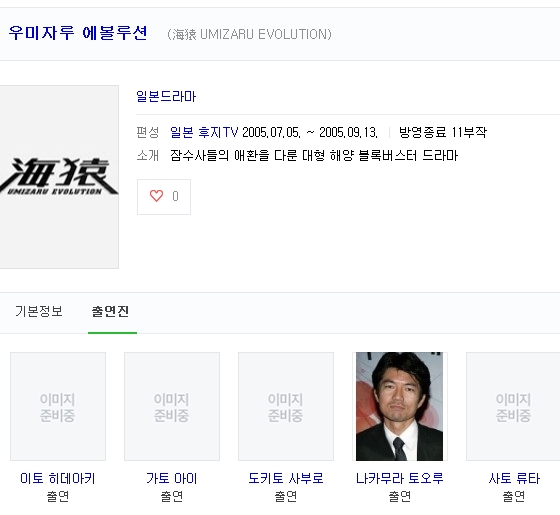Click the 일본드라마 category link
The height and width of the screenshot is (515, 560).
point(166,96)
